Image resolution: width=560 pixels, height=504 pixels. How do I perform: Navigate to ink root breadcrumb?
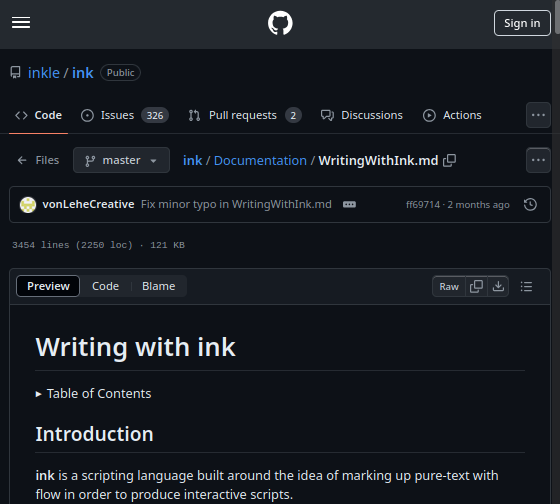tap(192, 161)
